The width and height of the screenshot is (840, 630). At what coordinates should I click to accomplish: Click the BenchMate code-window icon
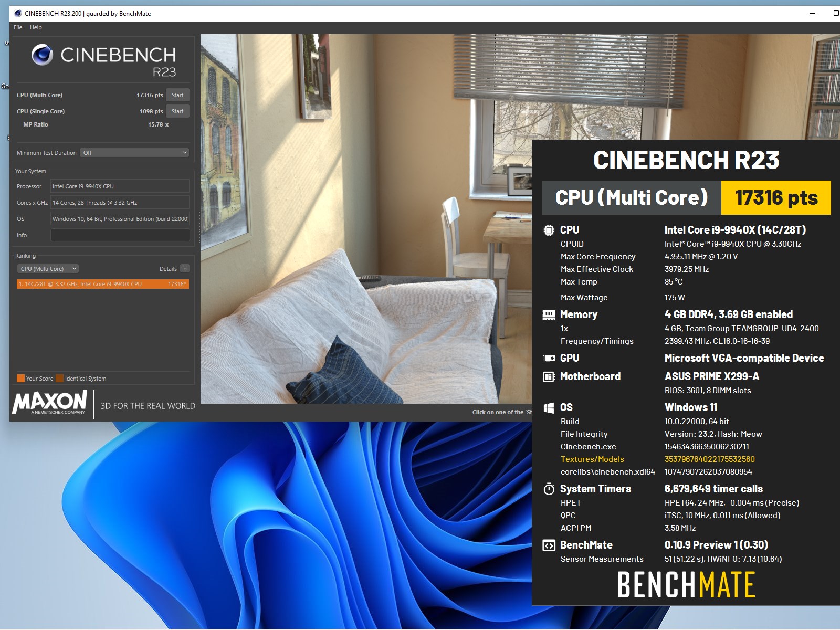coord(549,545)
